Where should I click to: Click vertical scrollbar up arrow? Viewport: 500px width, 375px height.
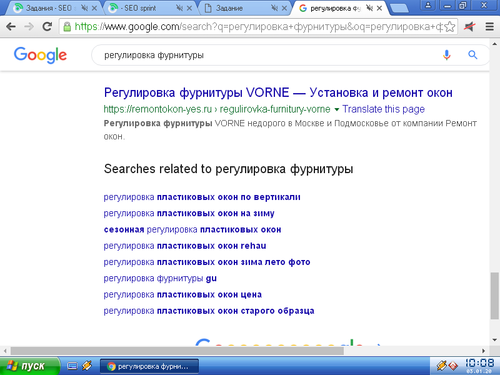tap(495, 44)
